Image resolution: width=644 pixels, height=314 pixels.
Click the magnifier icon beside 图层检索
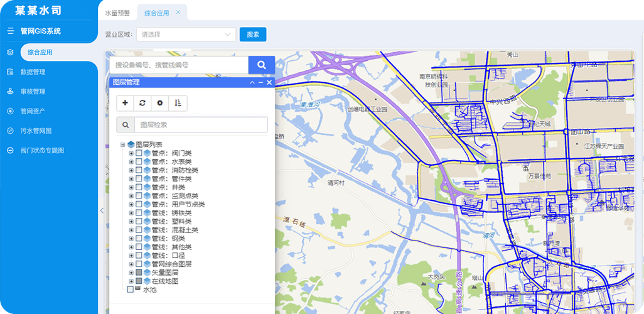click(126, 124)
